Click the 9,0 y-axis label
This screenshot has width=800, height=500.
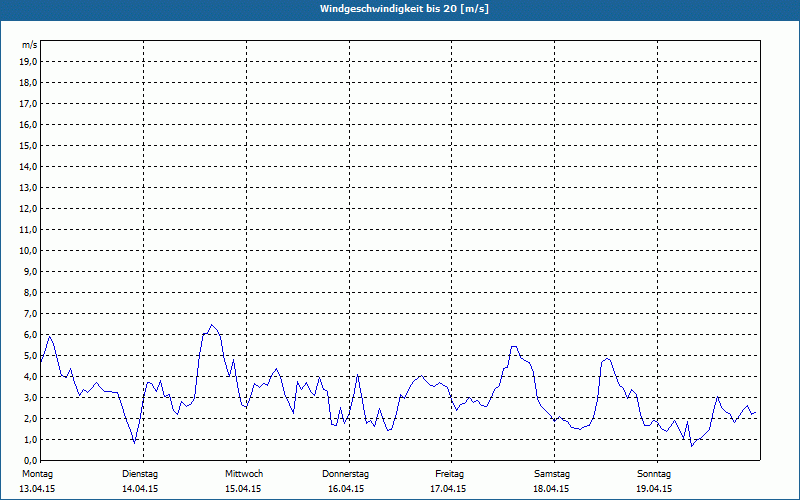pos(30,271)
